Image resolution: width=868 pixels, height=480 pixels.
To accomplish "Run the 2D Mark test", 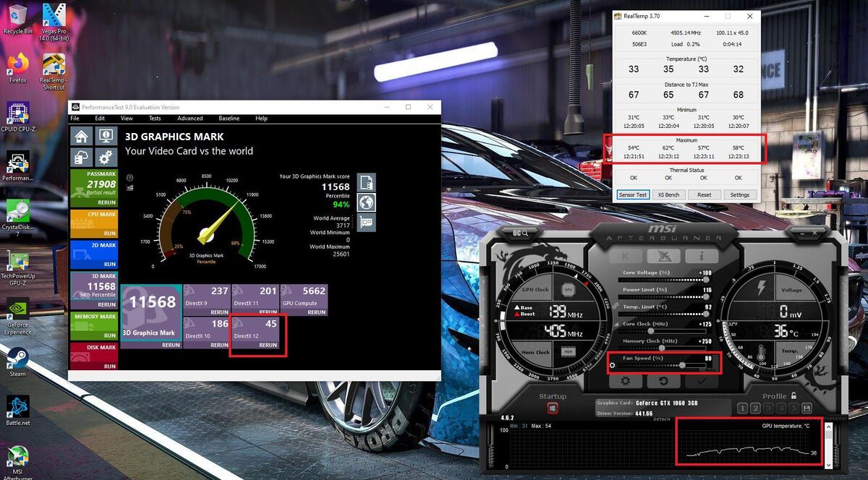I will click(109, 264).
